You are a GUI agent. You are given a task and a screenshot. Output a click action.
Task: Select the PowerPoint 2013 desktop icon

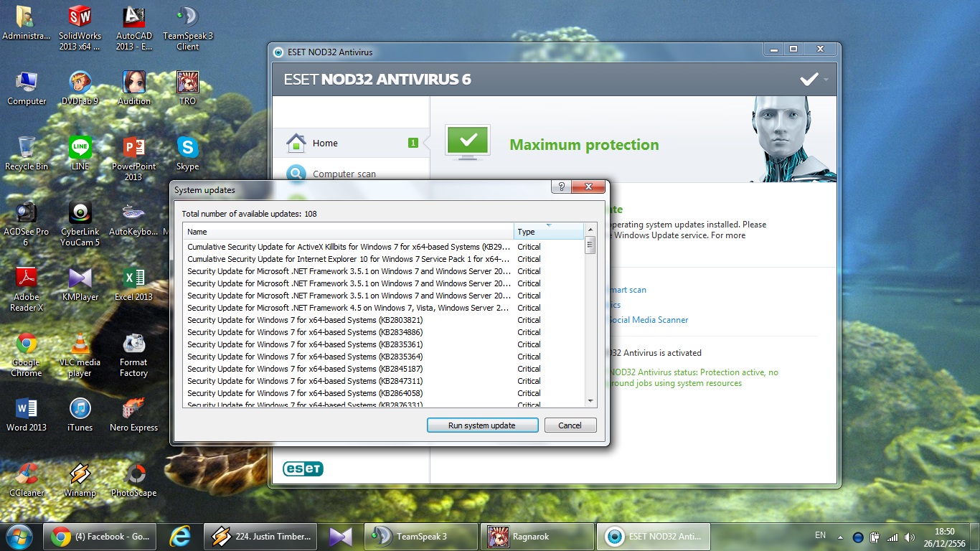pos(133,159)
